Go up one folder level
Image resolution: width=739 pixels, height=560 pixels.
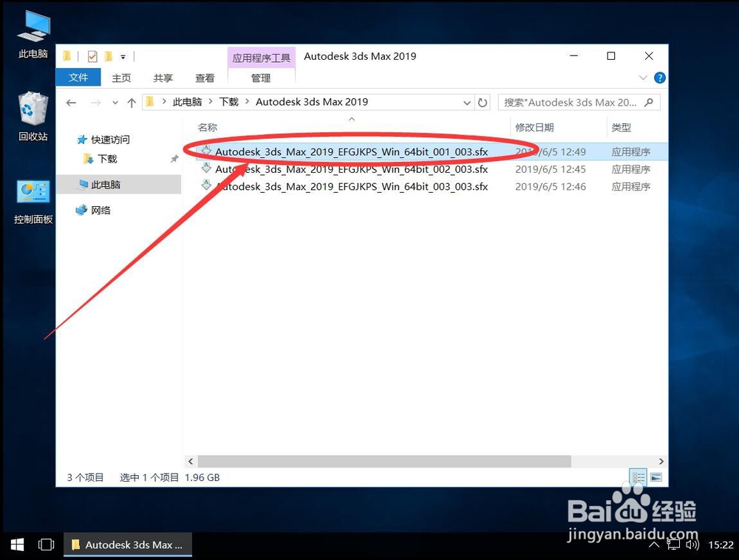(x=132, y=103)
